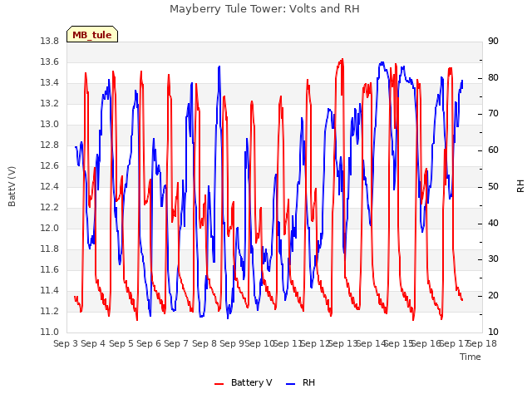Click the 11.0 left axis tick

(50, 332)
